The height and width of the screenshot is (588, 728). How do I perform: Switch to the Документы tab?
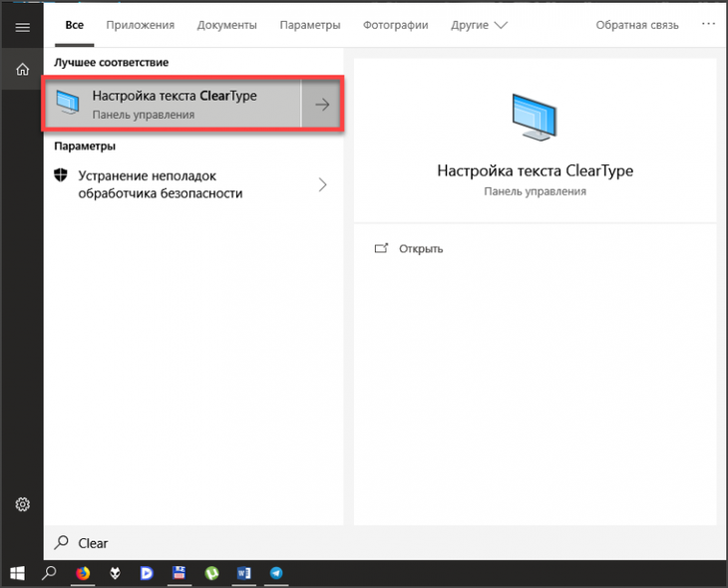(x=227, y=25)
